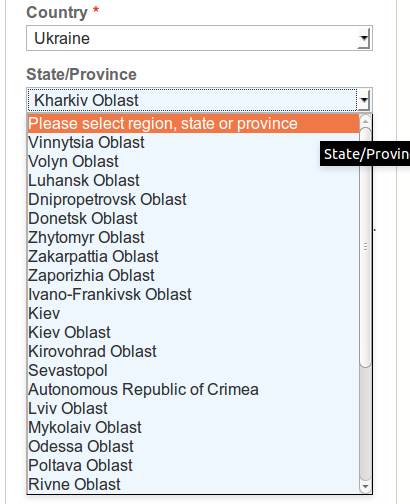Click the list's vertical scrollbar thumb
The height and width of the screenshot is (504, 410).
[x=366, y=247]
